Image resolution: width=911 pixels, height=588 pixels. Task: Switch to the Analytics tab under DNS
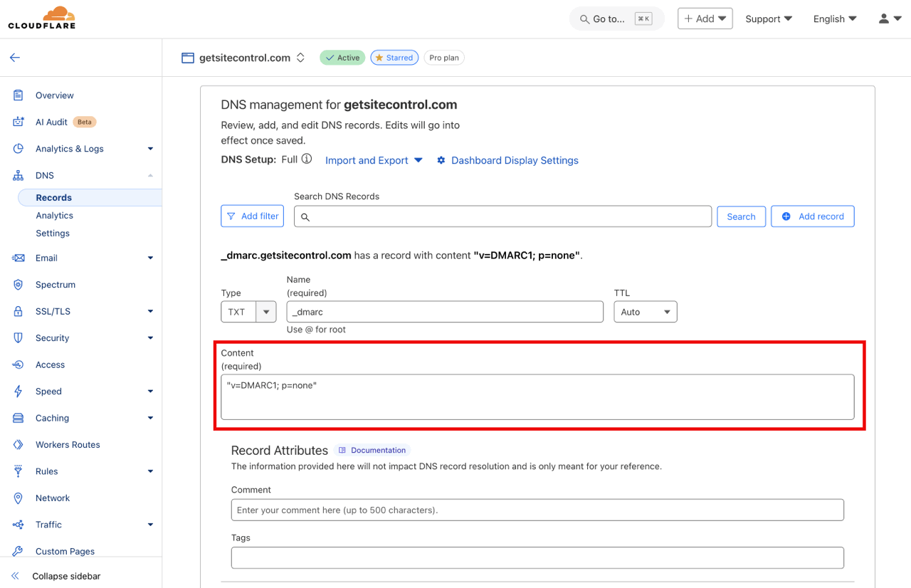tap(54, 215)
